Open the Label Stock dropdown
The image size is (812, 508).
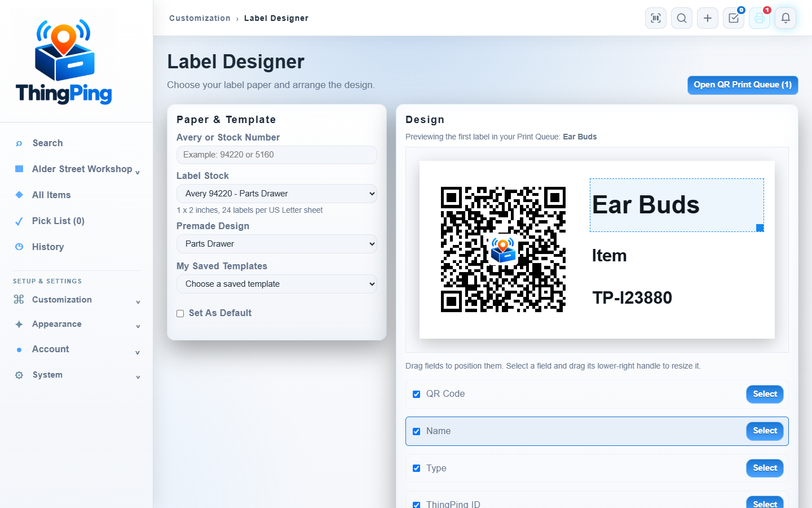click(x=277, y=194)
